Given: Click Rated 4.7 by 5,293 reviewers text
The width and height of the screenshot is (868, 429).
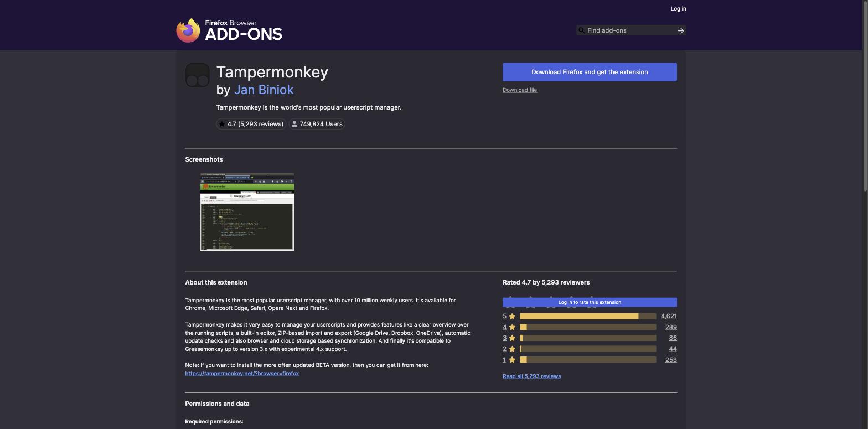Looking at the screenshot, I should pos(546,282).
